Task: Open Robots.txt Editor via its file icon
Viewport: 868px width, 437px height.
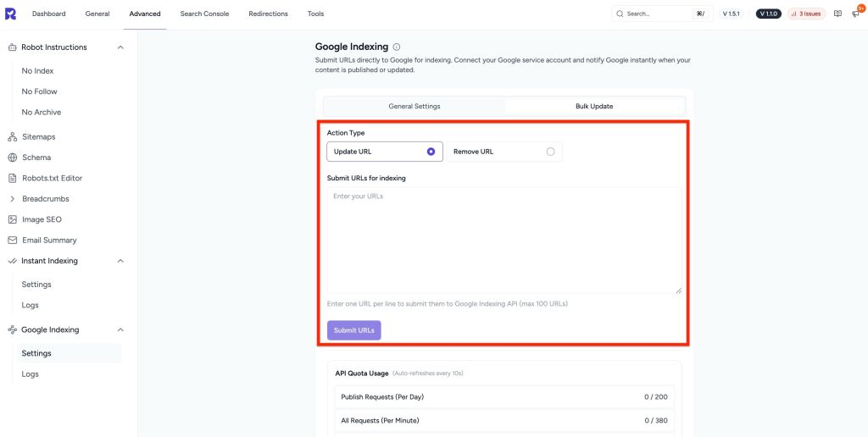Action: tap(13, 179)
